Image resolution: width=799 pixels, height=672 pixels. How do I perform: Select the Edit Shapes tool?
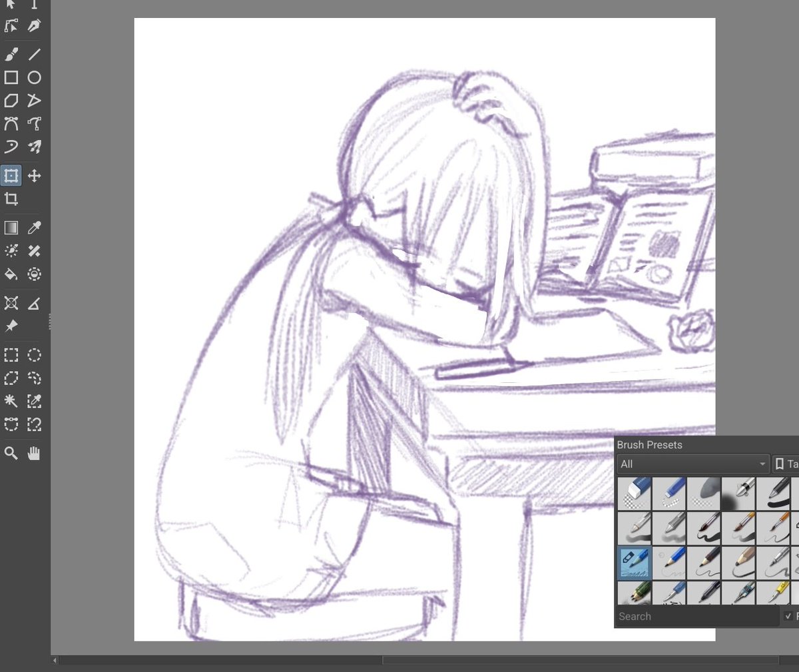point(11,26)
